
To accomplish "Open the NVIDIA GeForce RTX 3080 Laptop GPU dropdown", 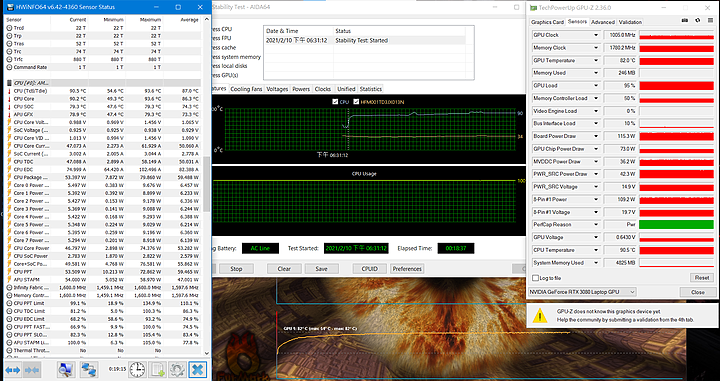I will (582, 292).
